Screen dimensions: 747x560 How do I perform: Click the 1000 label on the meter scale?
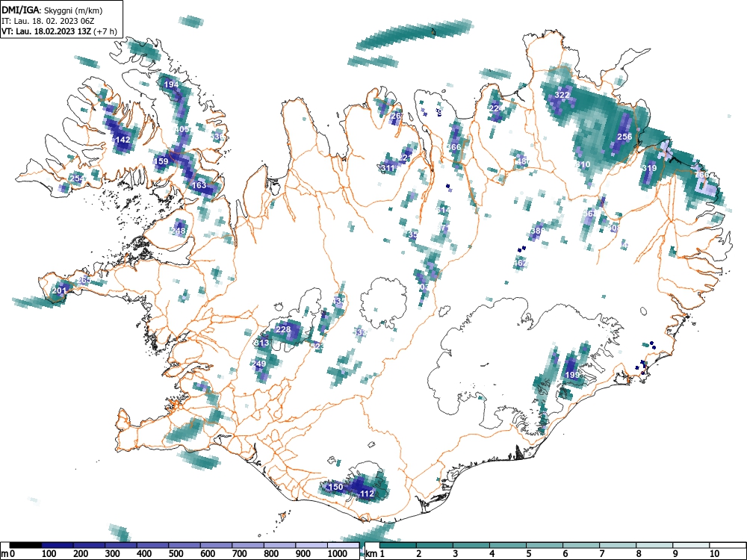[x=338, y=554]
